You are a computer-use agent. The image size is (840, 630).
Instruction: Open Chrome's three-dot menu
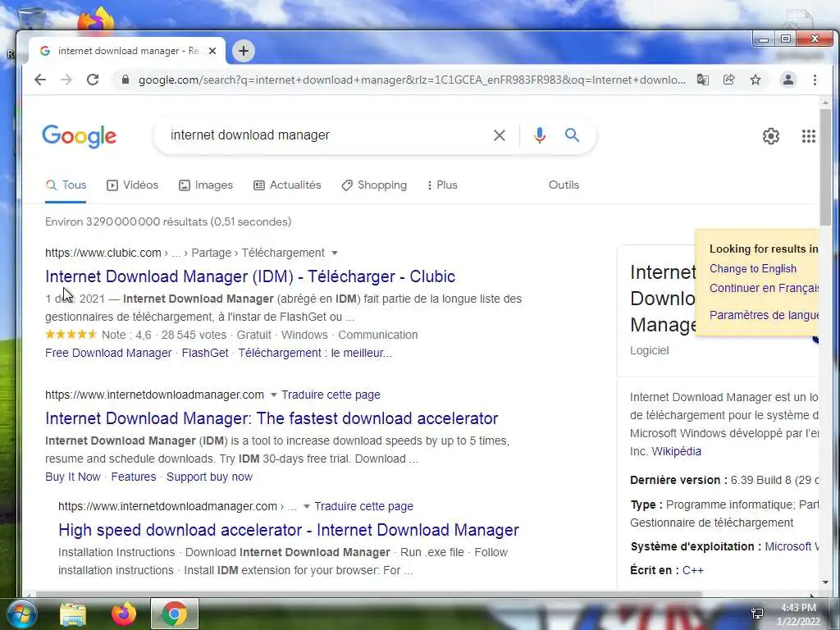point(815,80)
